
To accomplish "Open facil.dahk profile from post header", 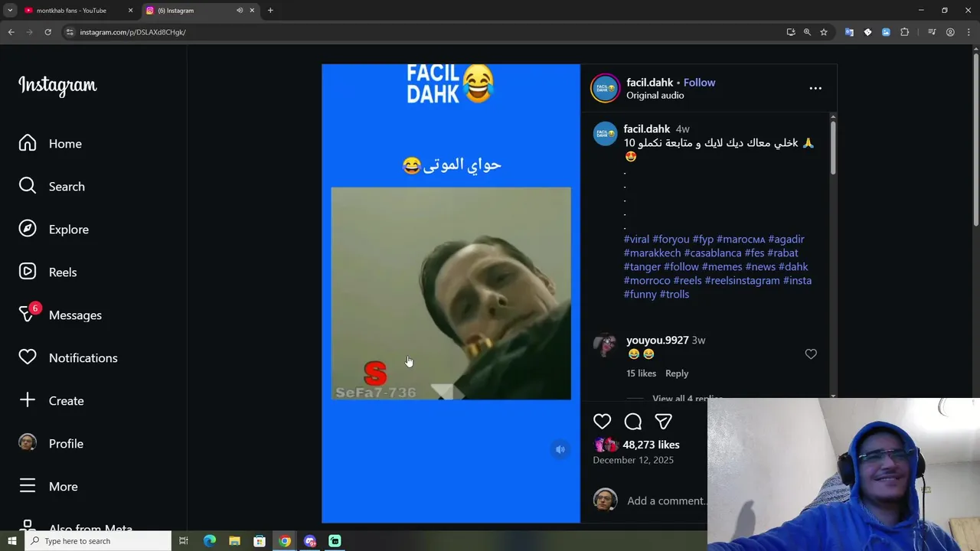I will [x=649, y=83].
